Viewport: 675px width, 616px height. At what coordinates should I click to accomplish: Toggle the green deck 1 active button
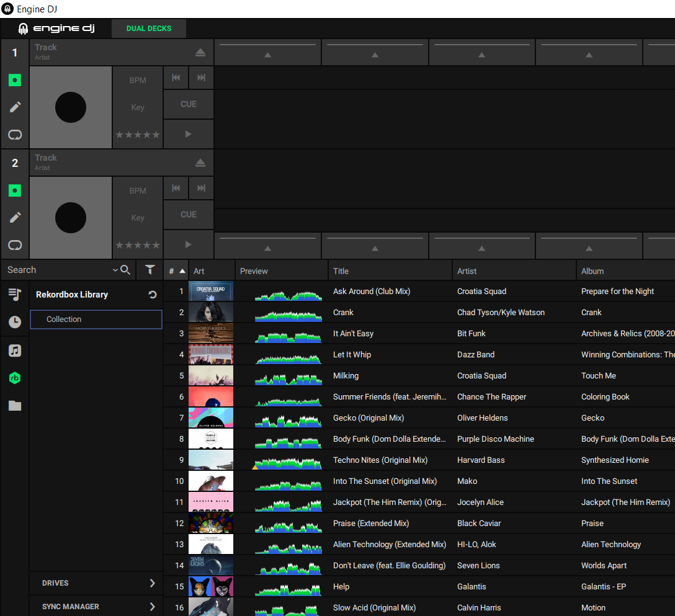tap(15, 80)
